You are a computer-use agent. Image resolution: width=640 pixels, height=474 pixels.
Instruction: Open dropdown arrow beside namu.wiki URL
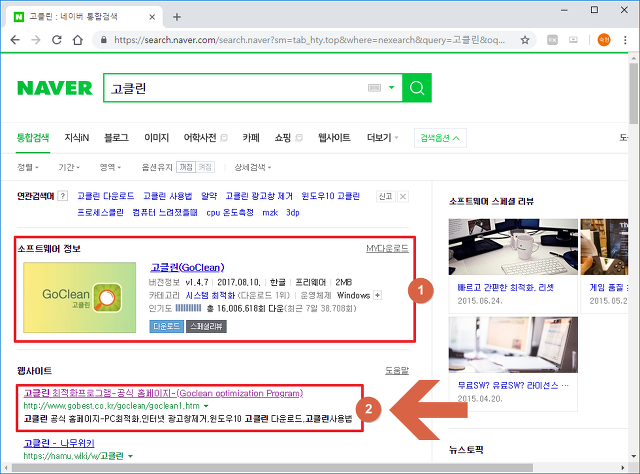tap(130, 456)
